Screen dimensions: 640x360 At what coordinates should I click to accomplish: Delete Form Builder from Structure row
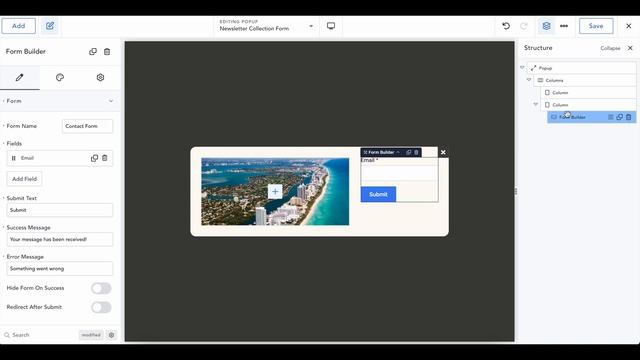point(629,117)
